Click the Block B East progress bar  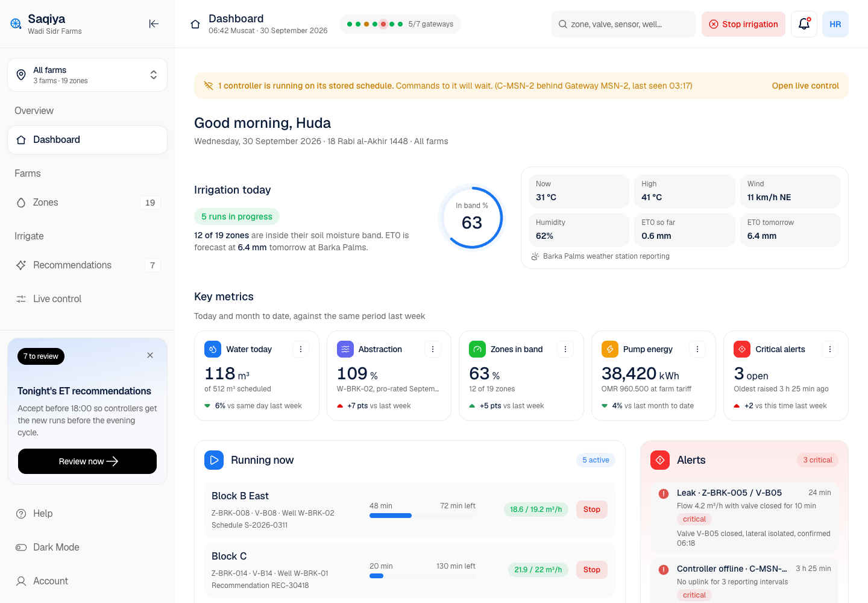coord(423,516)
